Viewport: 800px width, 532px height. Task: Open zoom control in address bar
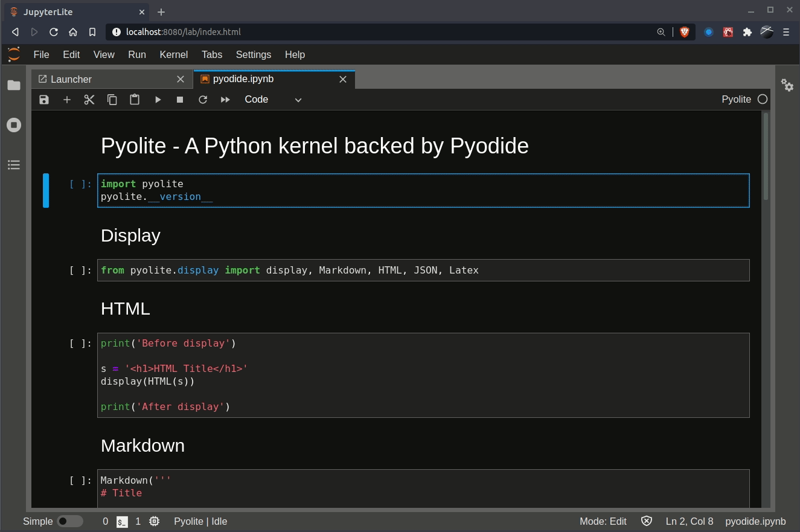[x=661, y=32]
